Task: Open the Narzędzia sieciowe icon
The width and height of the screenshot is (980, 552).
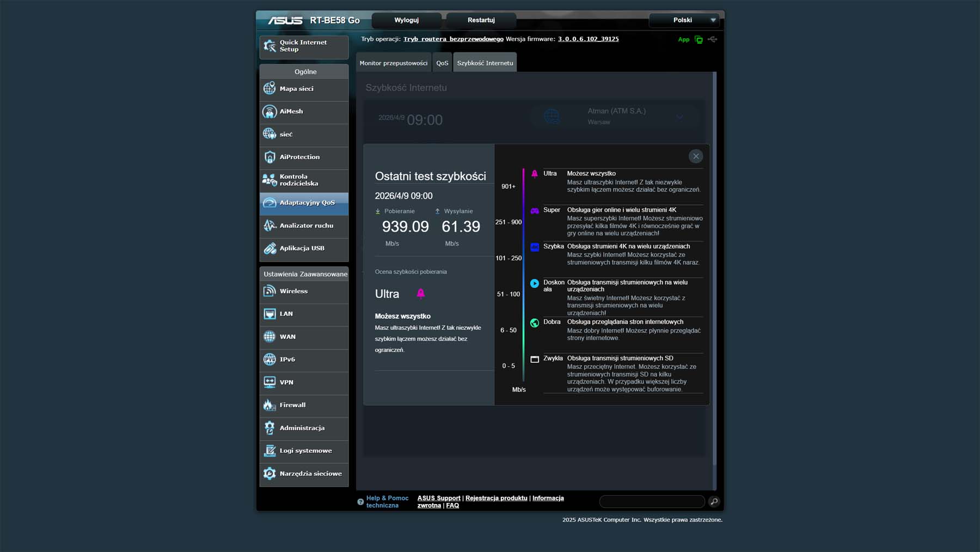Action: [269, 474]
